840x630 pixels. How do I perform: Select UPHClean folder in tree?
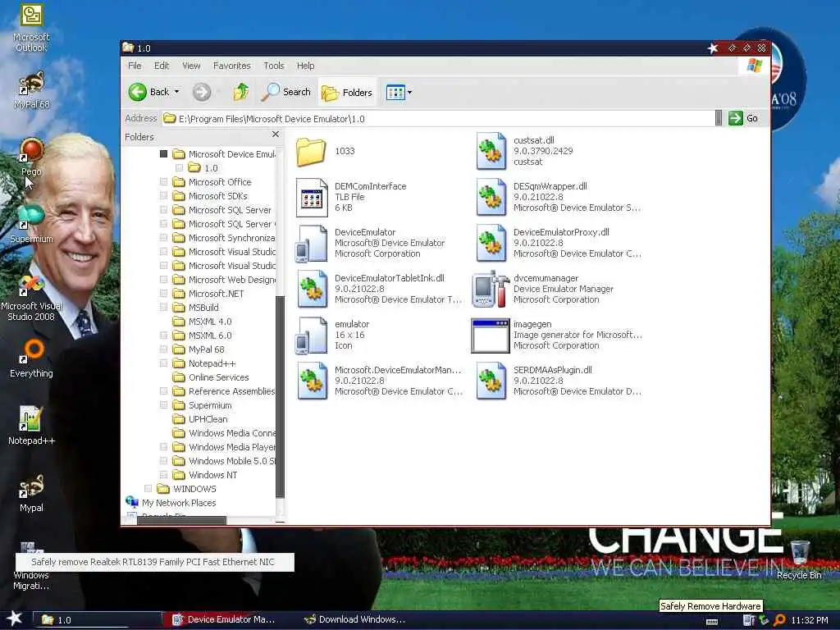pos(200,419)
